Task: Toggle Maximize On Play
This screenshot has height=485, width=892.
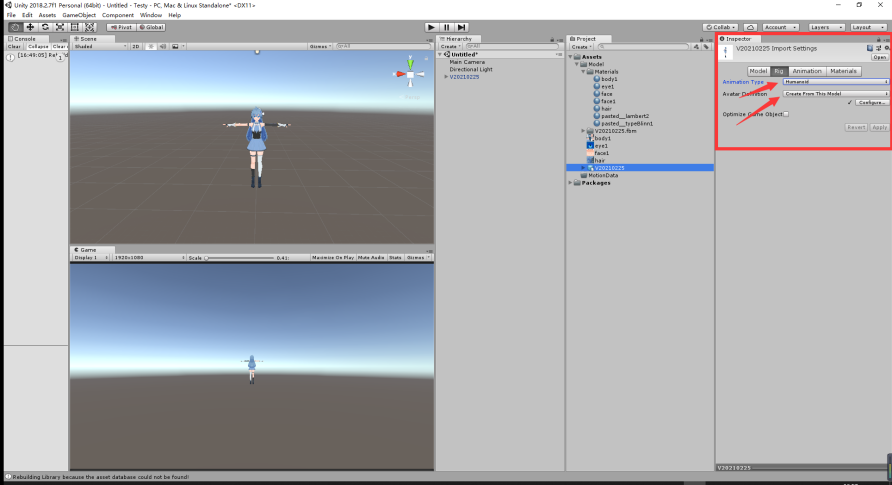Action: pyautogui.click(x=333, y=258)
